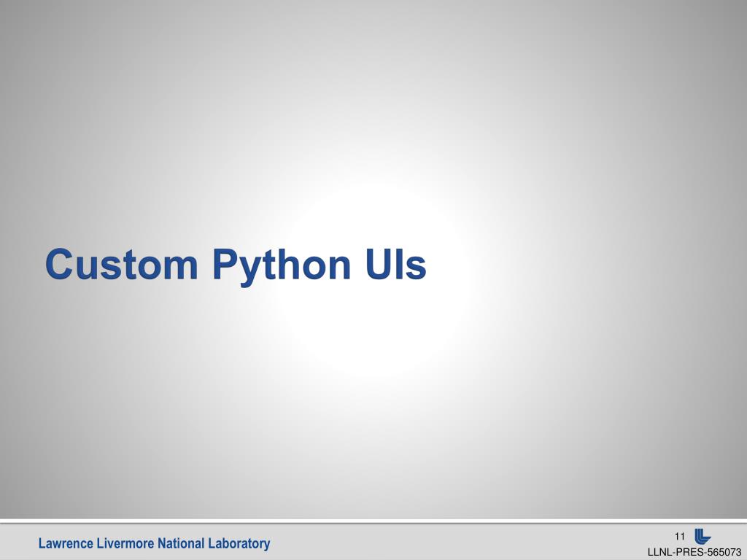Click the LLNL logo icon in footer
The height and width of the screenshot is (560, 747).
[703, 536]
